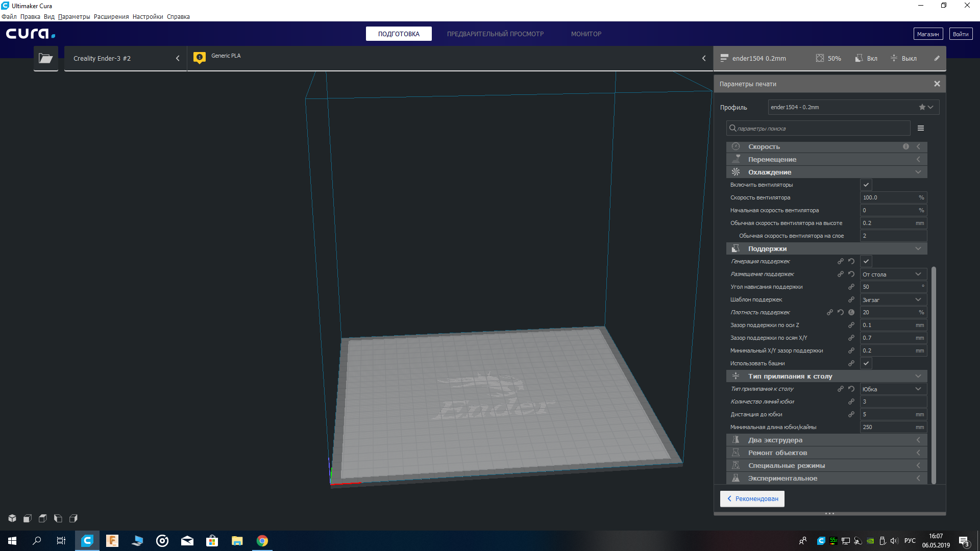Click link icon for Шаблон поддержек
The height and width of the screenshot is (551, 980).
click(x=851, y=299)
